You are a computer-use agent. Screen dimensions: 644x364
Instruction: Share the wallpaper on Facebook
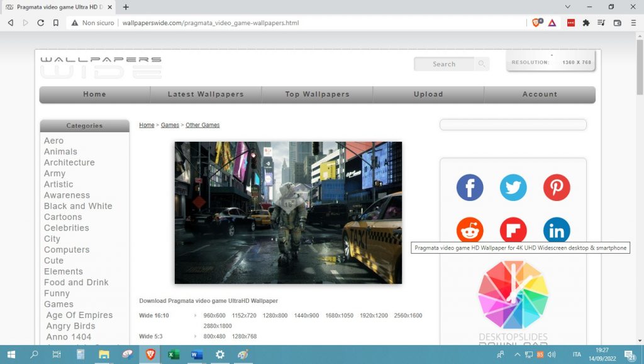pyautogui.click(x=469, y=187)
